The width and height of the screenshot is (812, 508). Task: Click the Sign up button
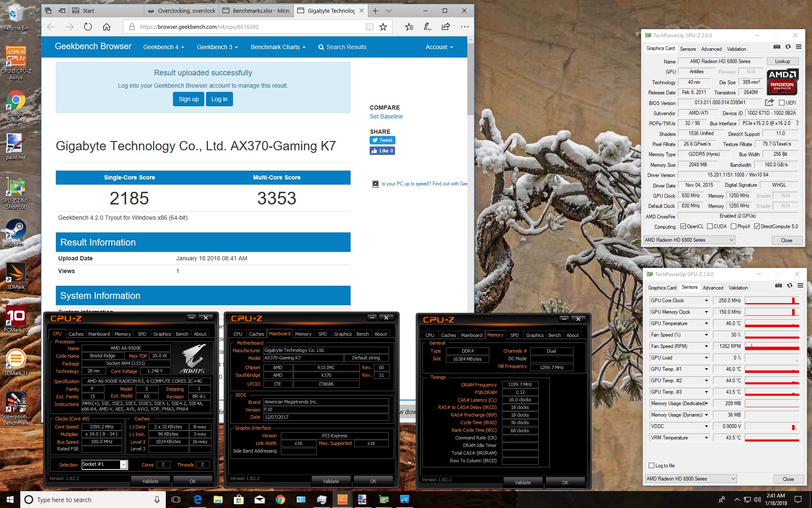(189, 99)
